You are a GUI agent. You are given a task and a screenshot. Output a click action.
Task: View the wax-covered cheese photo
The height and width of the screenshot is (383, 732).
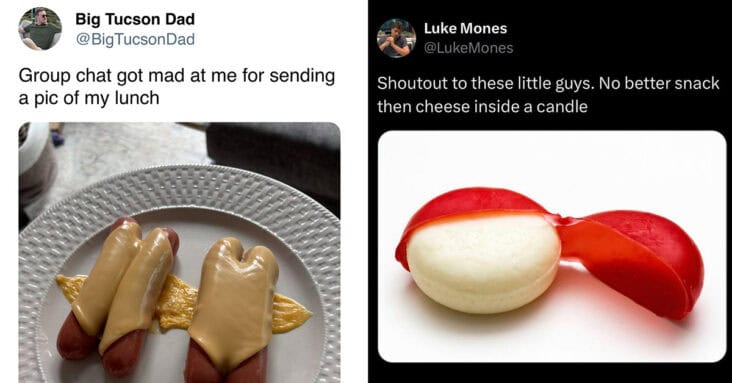(x=552, y=246)
